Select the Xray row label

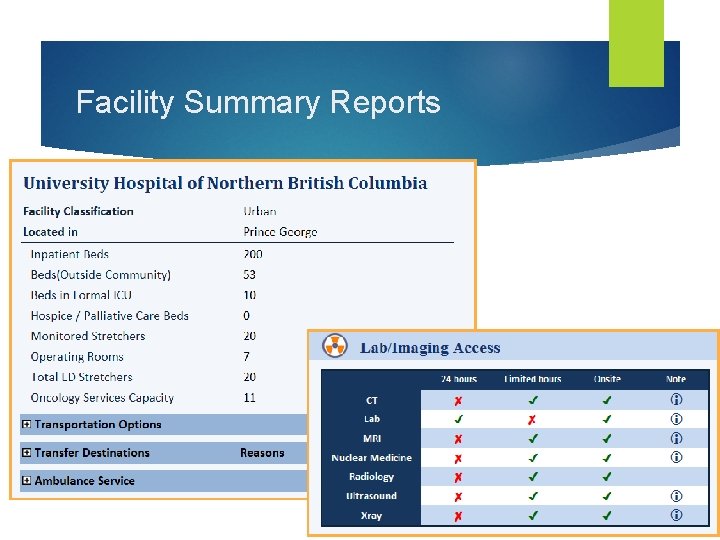[371, 516]
